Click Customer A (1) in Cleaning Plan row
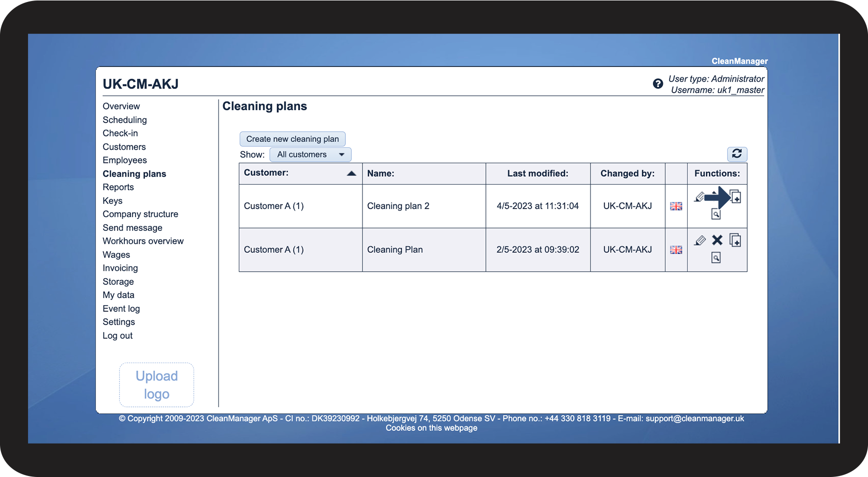 [x=274, y=250]
